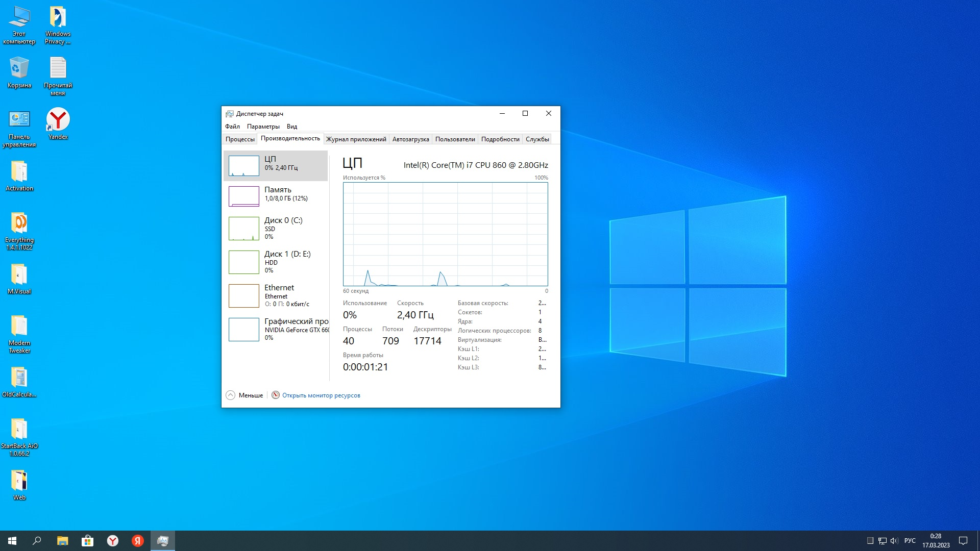This screenshot has height=551, width=980.
Task: Select the NVIDIA GeForce GPU item
Action: pyautogui.click(x=276, y=329)
